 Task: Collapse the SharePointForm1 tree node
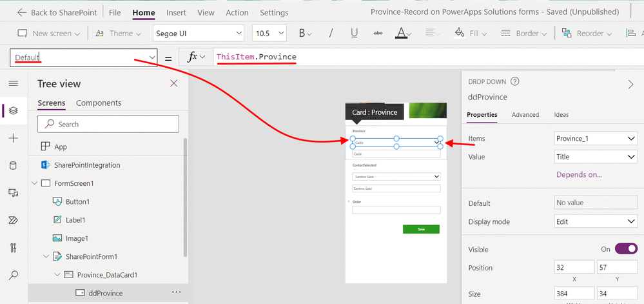coord(46,256)
